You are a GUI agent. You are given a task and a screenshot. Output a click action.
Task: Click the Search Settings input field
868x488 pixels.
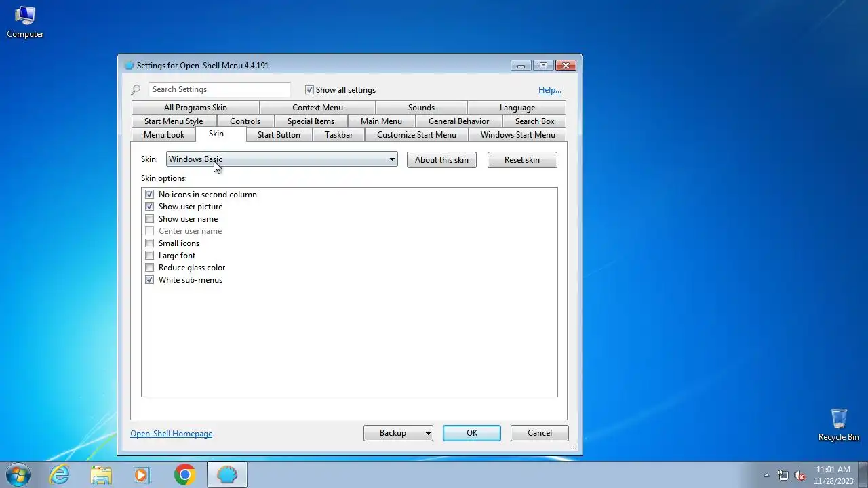click(219, 89)
